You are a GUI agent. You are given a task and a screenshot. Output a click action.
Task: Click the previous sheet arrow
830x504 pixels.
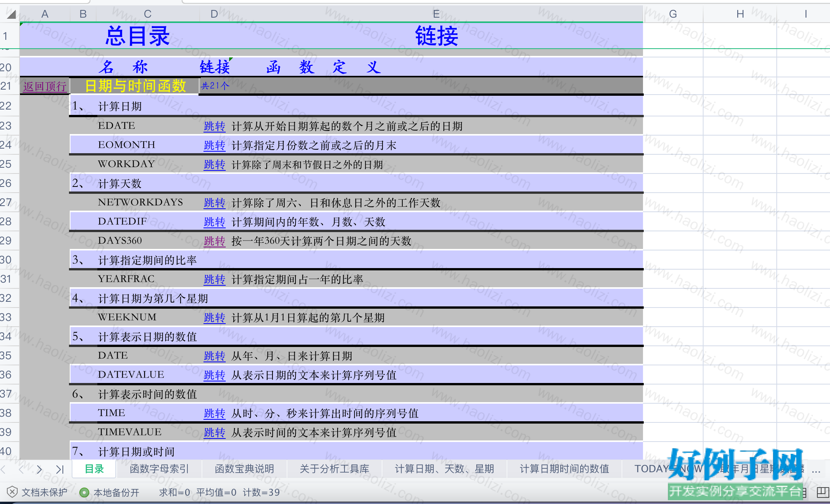pos(21,469)
